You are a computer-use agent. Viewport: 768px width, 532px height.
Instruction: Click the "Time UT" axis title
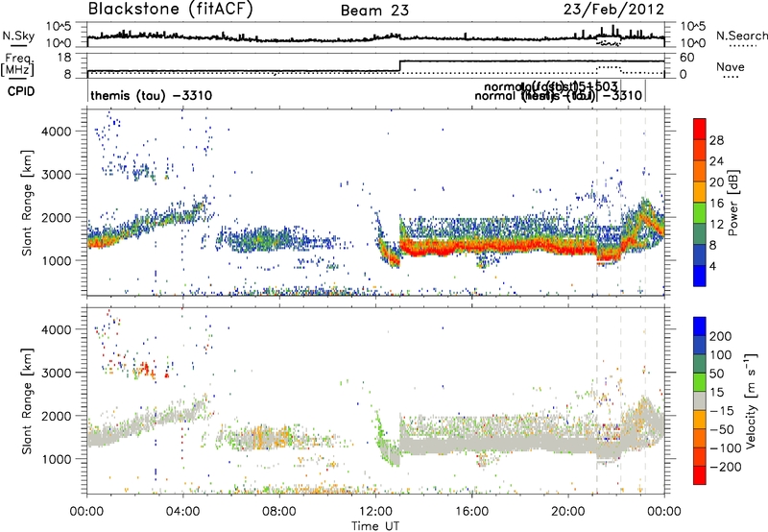pos(375,526)
